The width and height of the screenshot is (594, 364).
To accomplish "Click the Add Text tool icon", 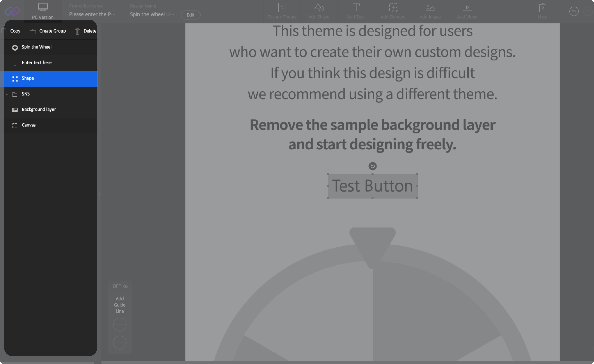I will [356, 11].
